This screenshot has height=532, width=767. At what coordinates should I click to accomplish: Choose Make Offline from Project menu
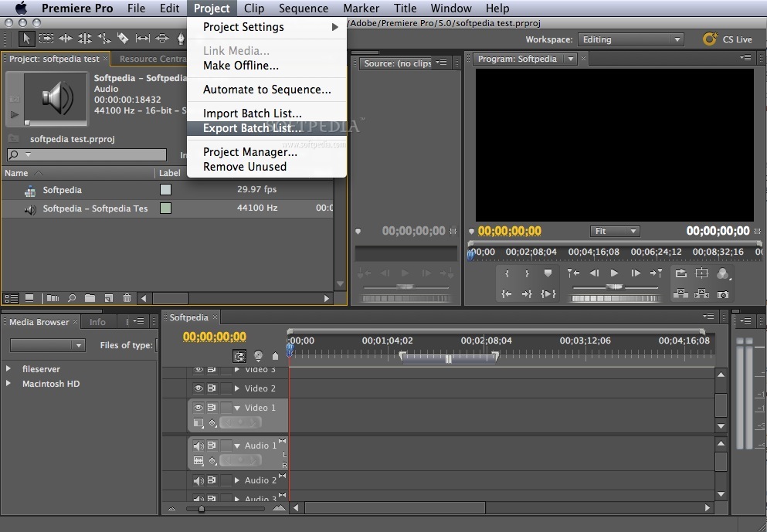click(267, 66)
